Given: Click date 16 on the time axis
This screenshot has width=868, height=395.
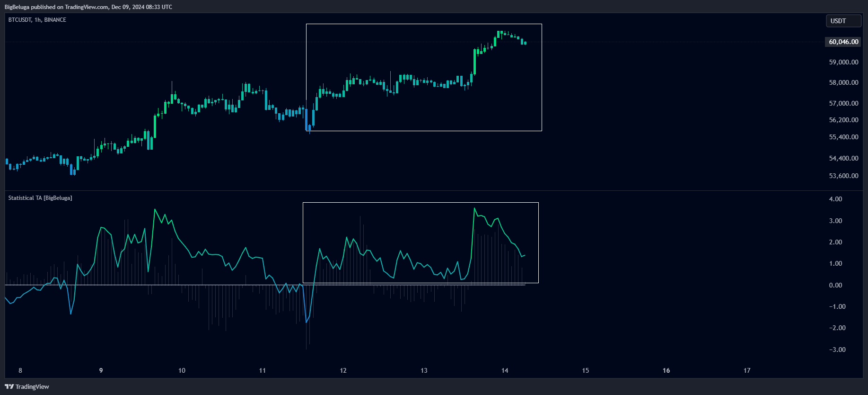Looking at the screenshot, I should (666, 370).
